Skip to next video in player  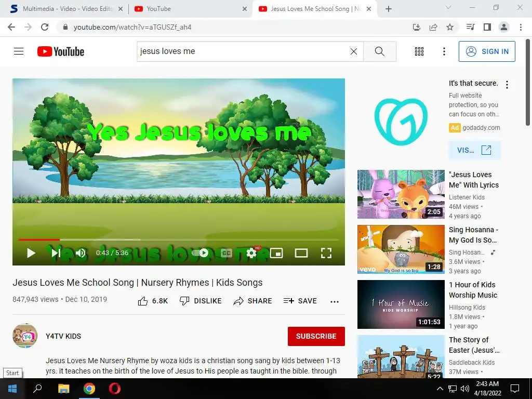[x=56, y=253]
